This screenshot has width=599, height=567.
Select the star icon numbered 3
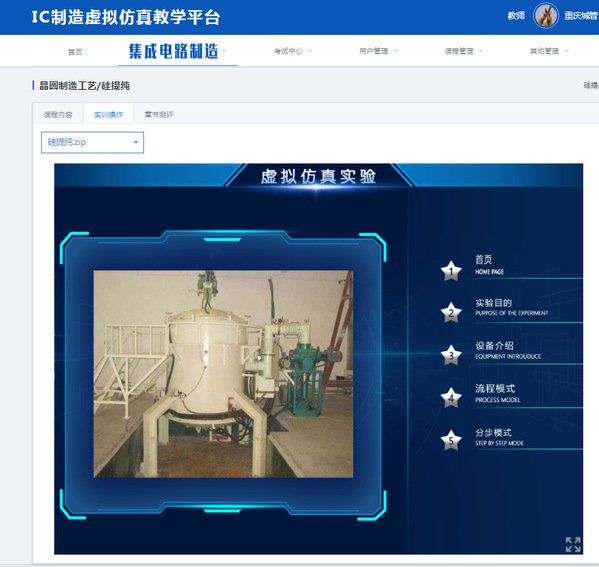coord(451,355)
